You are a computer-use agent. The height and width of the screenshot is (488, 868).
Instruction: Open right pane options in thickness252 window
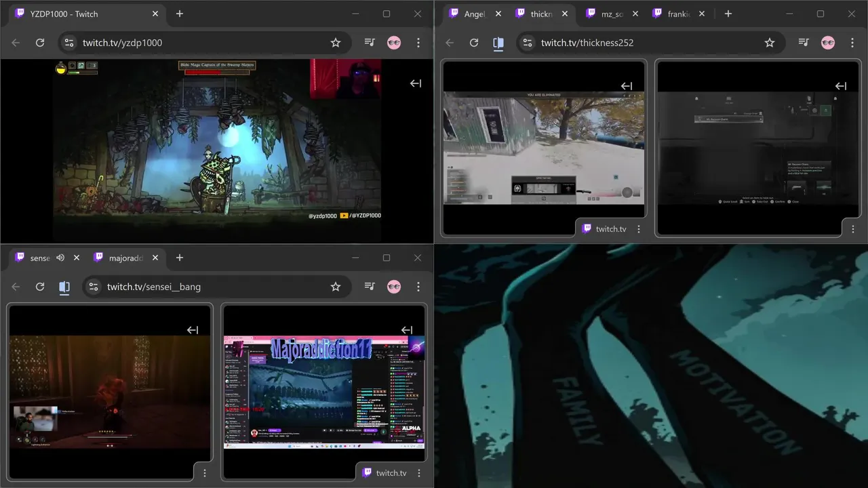[853, 229]
